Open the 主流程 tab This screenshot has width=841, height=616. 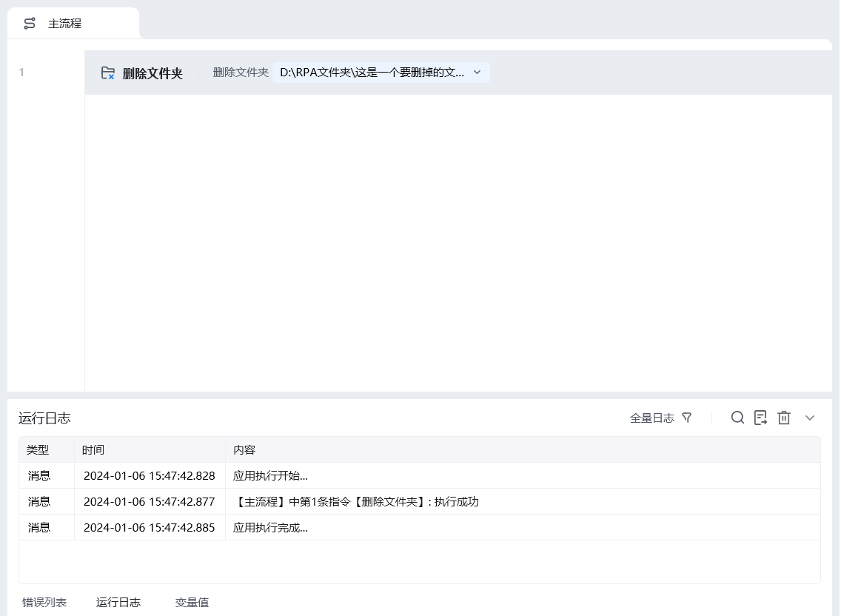73,24
